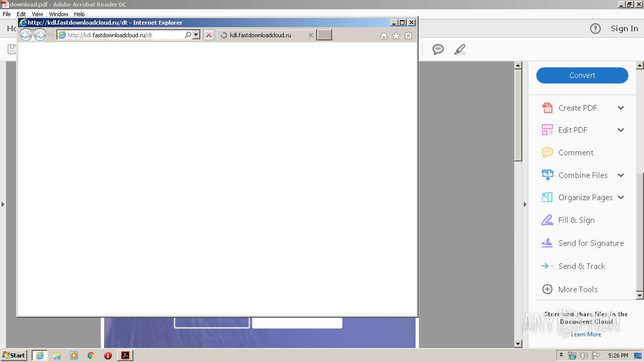Click the document scroll up arrow

point(518,65)
